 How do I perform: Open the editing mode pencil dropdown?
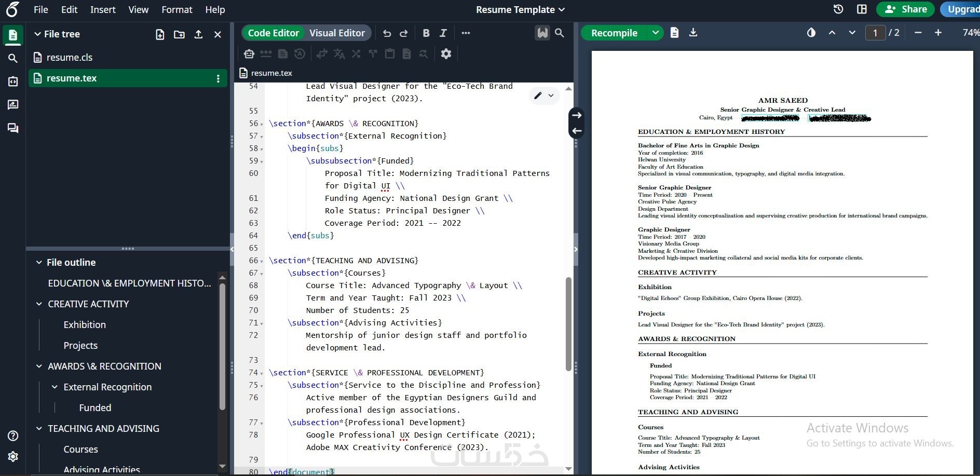[544, 96]
